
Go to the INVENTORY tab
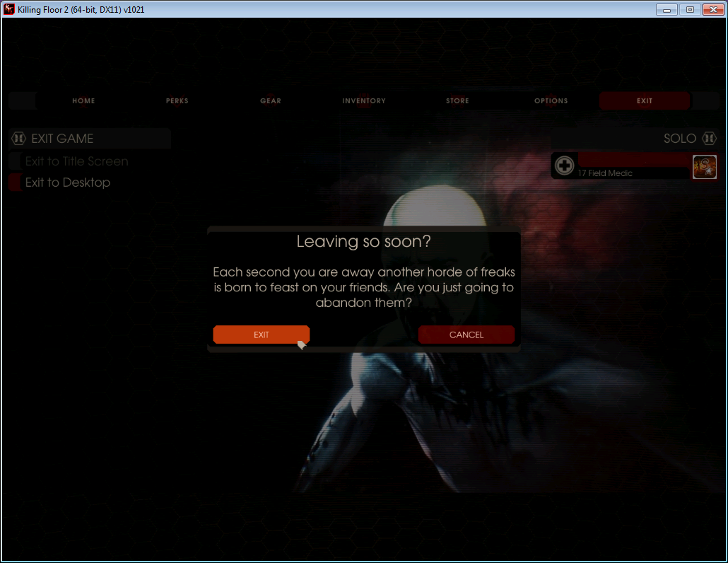(x=364, y=101)
